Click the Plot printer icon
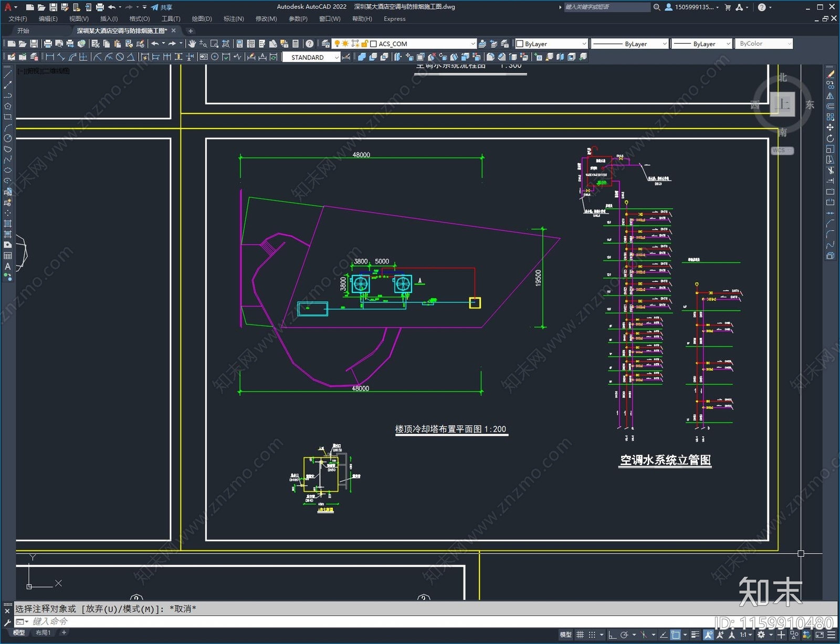 (x=48, y=44)
